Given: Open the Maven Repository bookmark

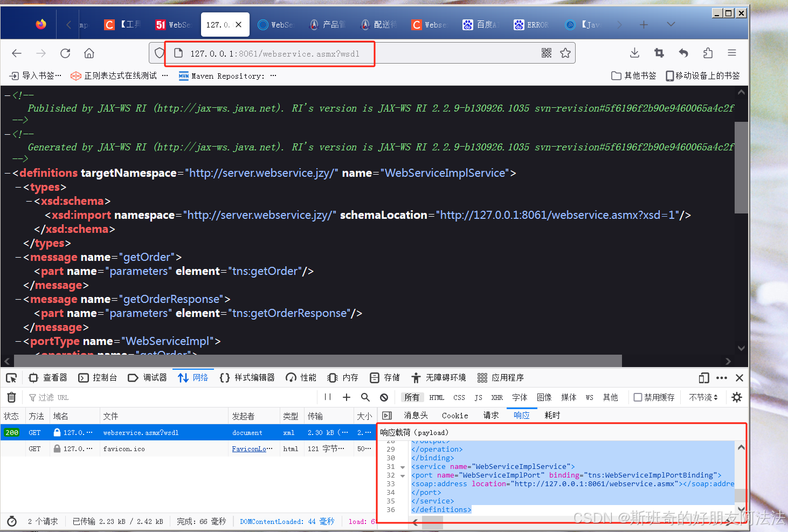Looking at the screenshot, I should (x=226, y=75).
